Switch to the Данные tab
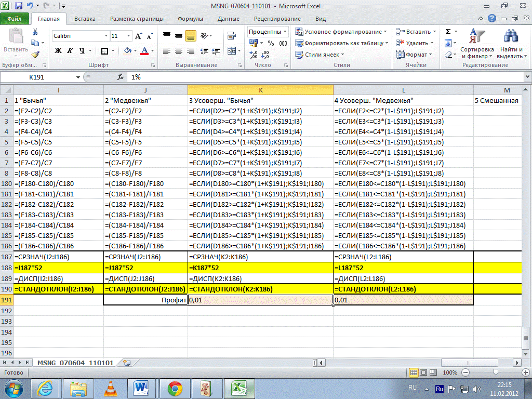 pyautogui.click(x=229, y=19)
